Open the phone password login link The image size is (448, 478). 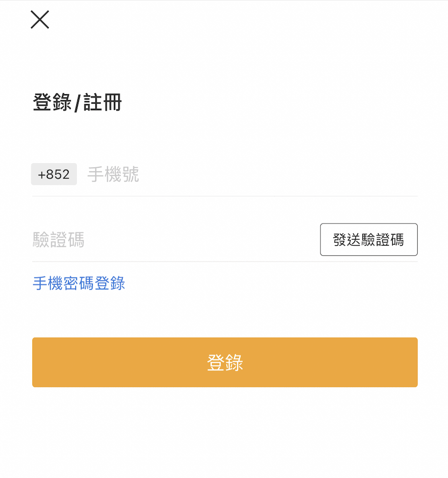[x=79, y=283]
